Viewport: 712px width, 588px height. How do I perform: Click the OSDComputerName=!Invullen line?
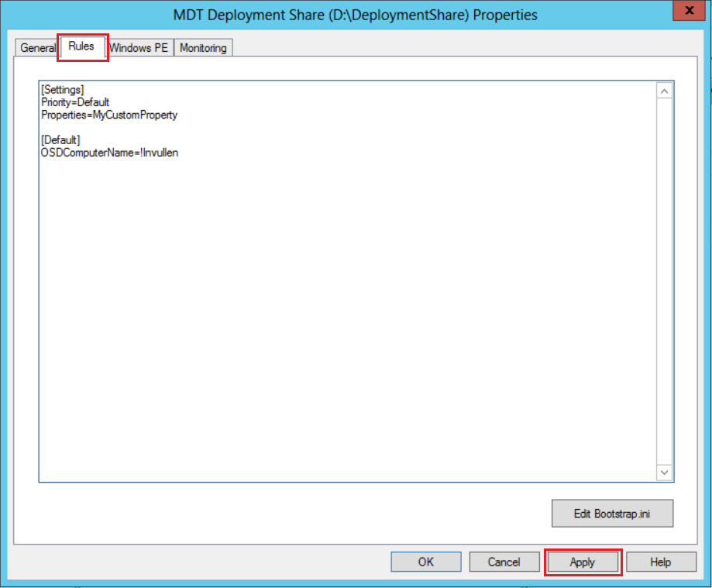pyautogui.click(x=109, y=153)
